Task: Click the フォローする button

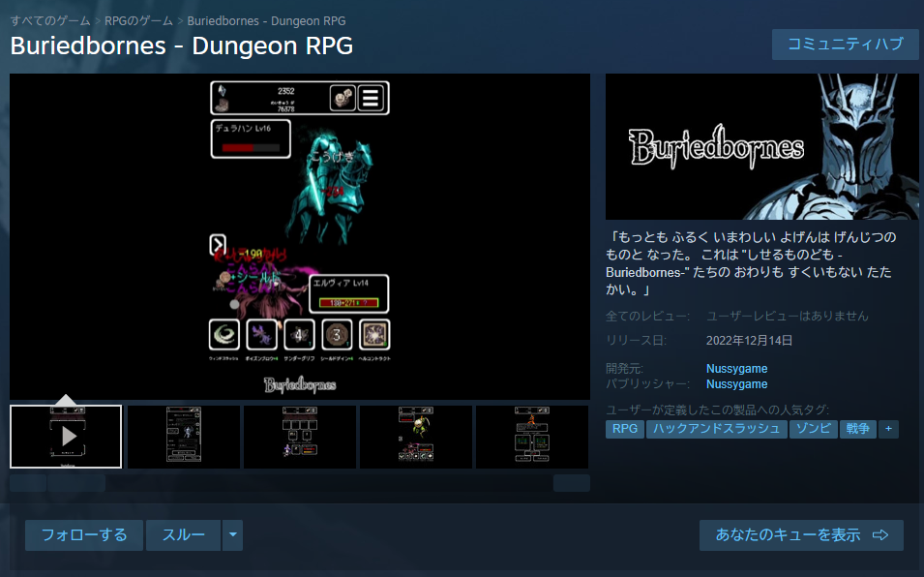Action: [x=83, y=535]
